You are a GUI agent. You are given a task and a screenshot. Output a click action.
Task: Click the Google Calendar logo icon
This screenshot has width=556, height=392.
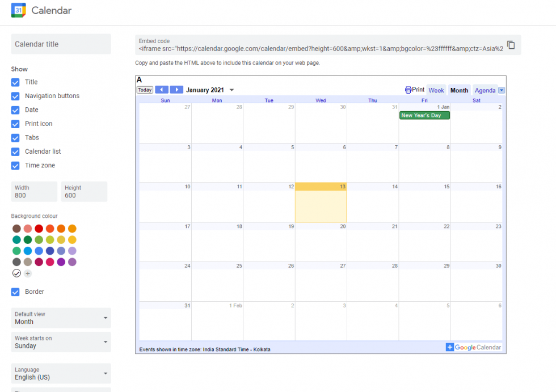(18, 10)
